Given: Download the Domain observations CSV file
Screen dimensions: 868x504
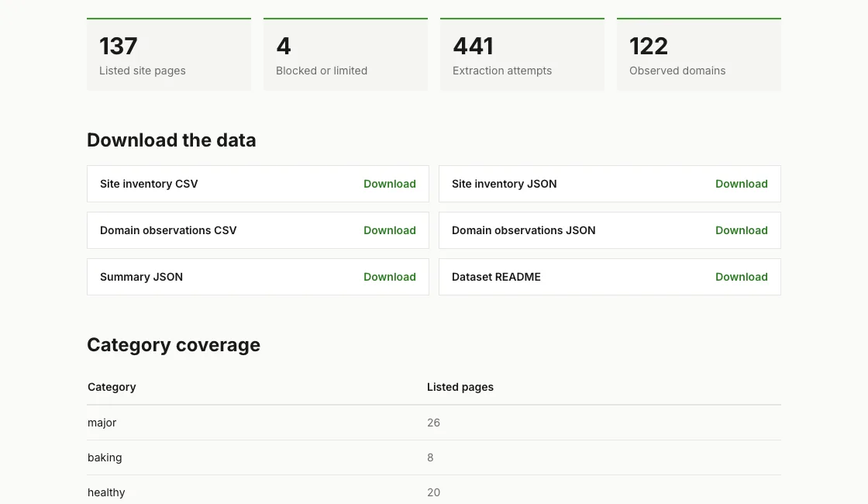Looking at the screenshot, I should (x=389, y=230).
